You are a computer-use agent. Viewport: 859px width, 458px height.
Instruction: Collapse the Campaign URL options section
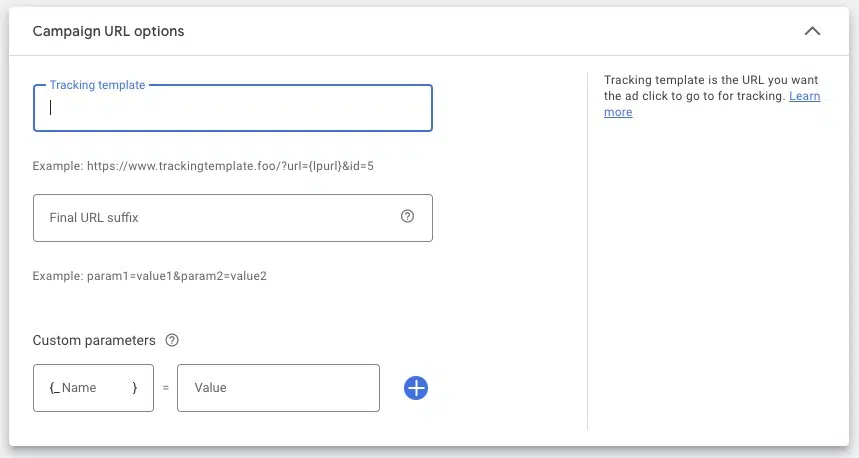[812, 31]
